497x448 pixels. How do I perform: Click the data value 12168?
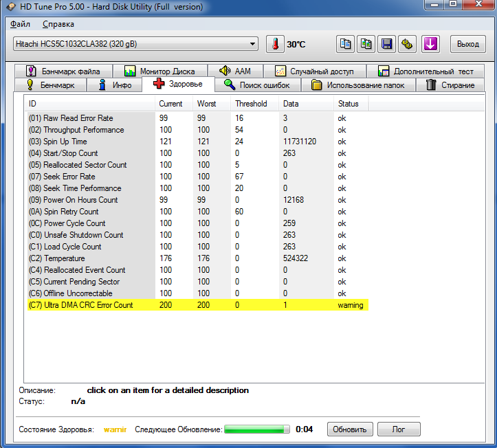click(294, 200)
